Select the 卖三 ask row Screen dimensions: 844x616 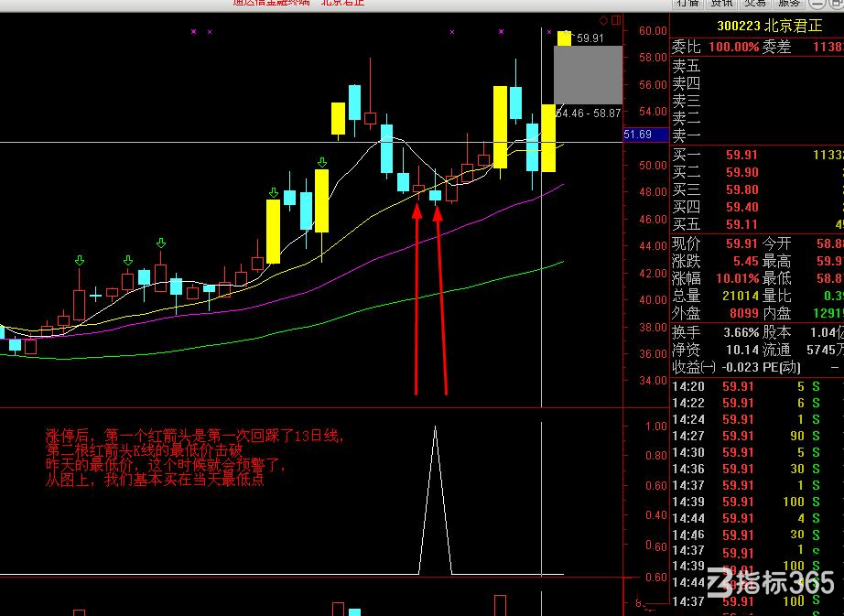coord(757,101)
